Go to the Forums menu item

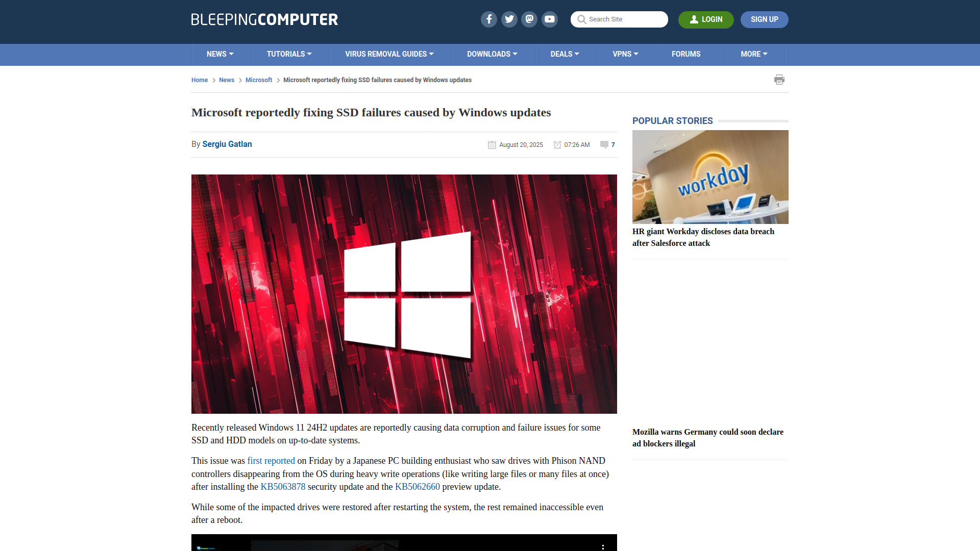click(686, 54)
